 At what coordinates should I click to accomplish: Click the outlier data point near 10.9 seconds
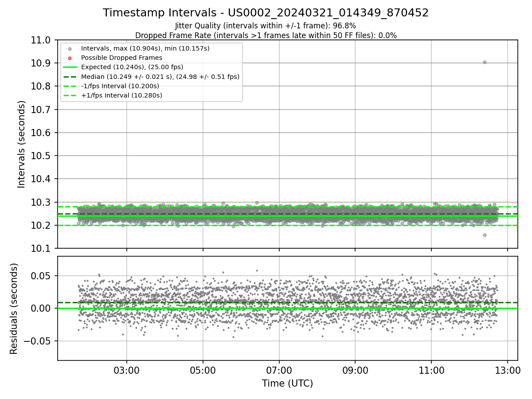(485, 62)
